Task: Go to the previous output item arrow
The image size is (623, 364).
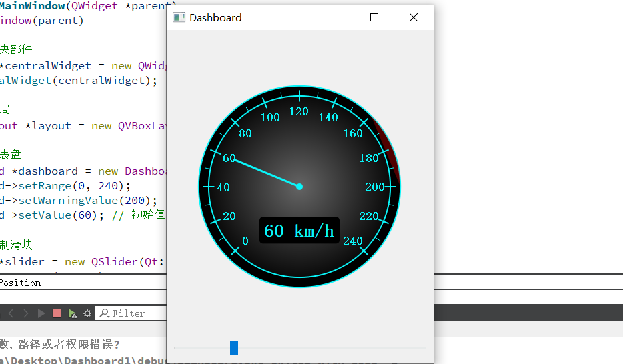Action: tap(11, 313)
